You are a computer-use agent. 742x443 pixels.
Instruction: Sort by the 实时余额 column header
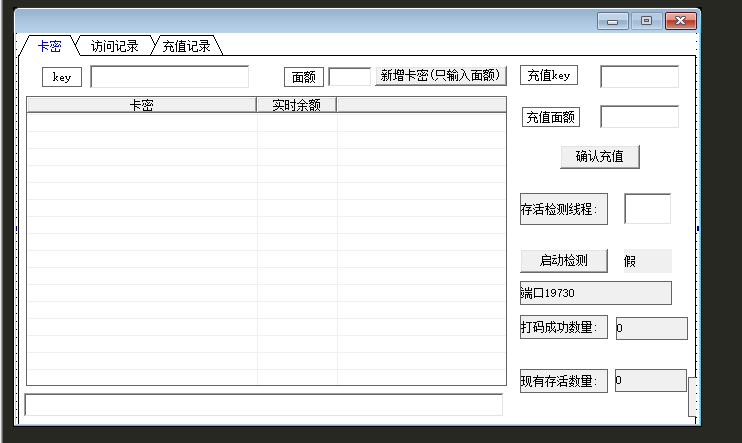click(297, 105)
